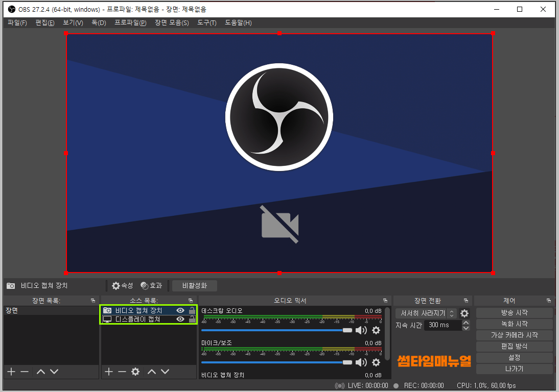Open 데스크탑 오디오 settings gear
This screenshot has width=559, height=392.
[x=376, y=330]
